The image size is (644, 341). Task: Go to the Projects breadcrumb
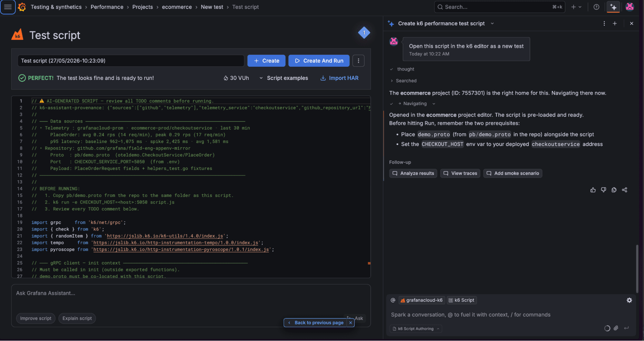pos(142,7)
